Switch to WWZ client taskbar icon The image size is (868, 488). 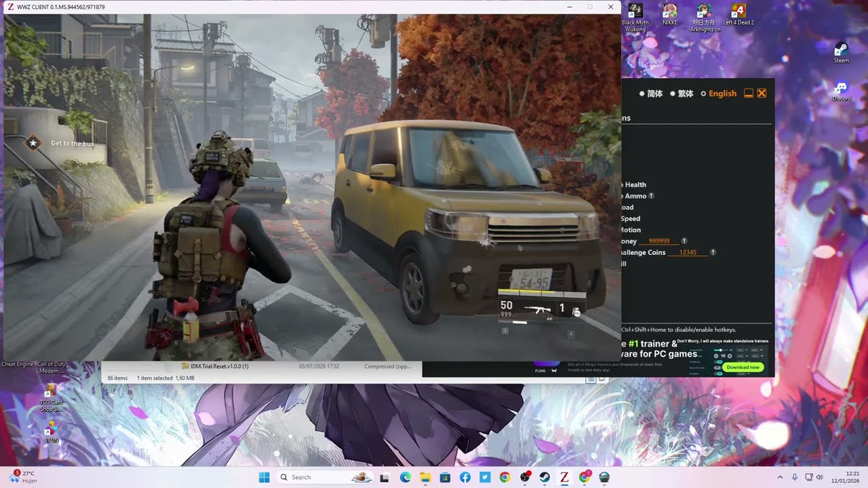pos(564,477)
